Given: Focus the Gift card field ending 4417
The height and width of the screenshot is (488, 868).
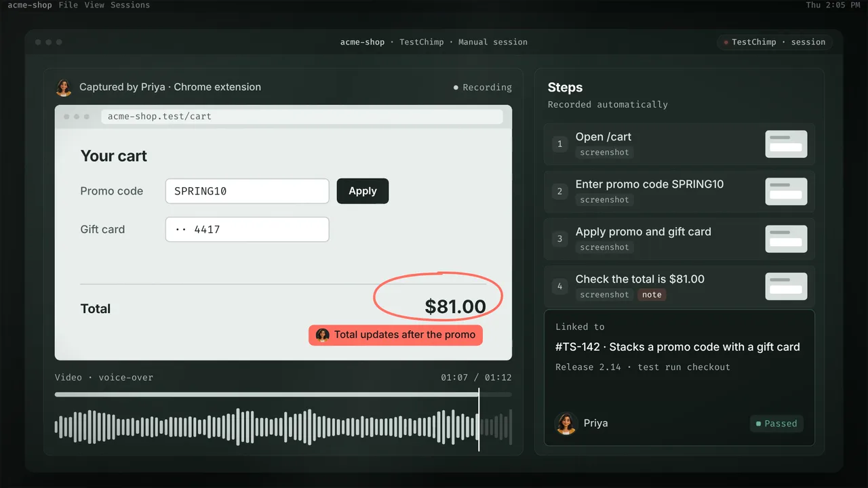Looking at the screenshot, I should point(248,229).
